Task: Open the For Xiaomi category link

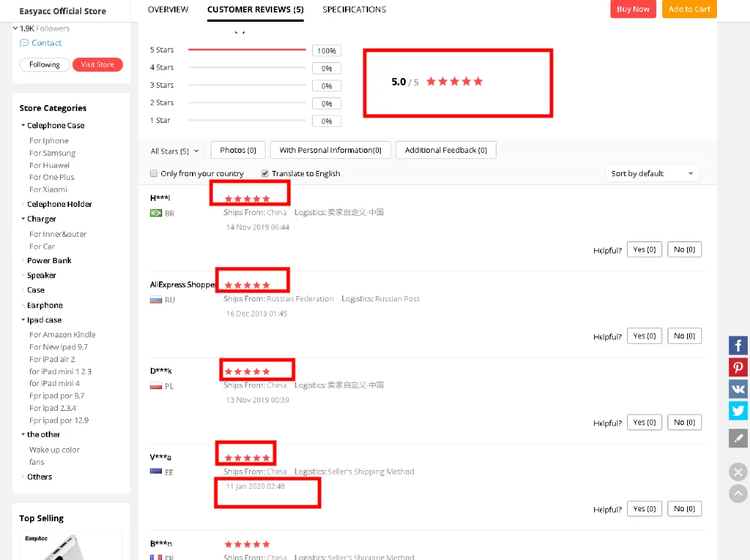Action: (48, 190)
